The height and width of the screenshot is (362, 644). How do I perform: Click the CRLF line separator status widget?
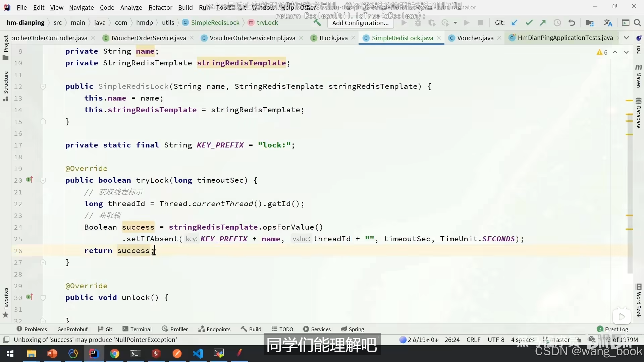coord(473,340)
